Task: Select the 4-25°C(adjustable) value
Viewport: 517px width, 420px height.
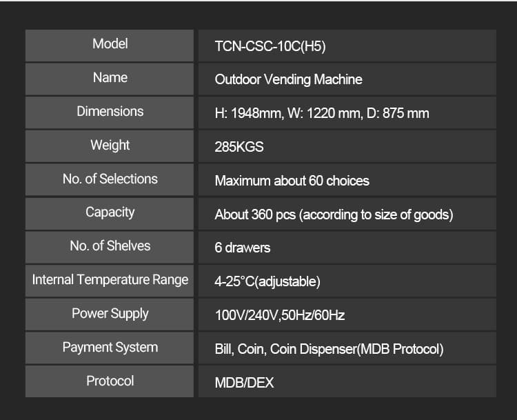Action: coord(267,281)
